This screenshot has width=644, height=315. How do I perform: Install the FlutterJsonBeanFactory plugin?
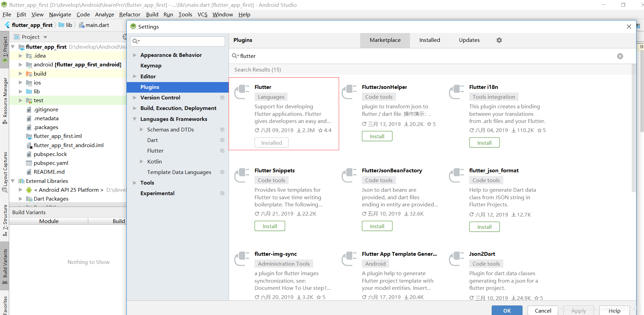(x=377, y=226)
